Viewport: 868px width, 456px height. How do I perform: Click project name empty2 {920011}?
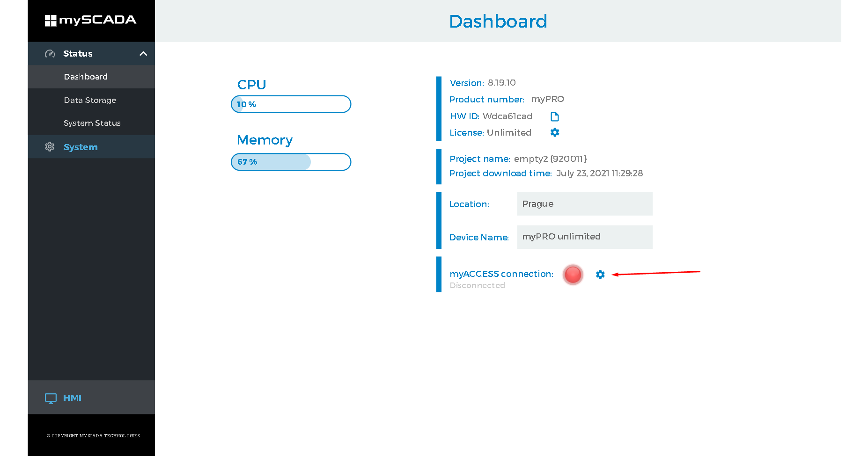pos(551,159)
